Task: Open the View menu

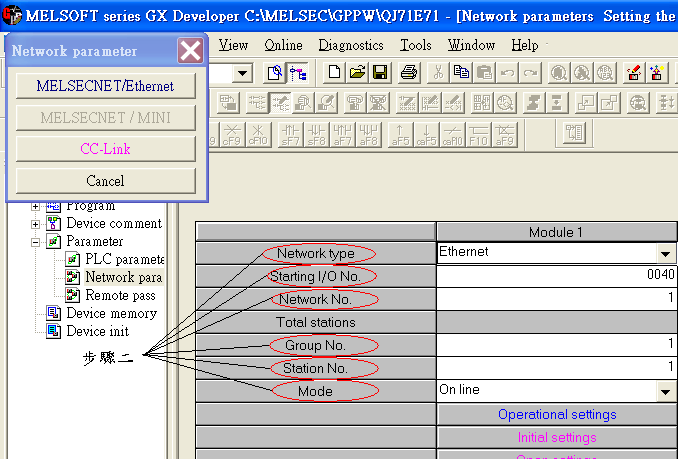Action: (233, 45)
